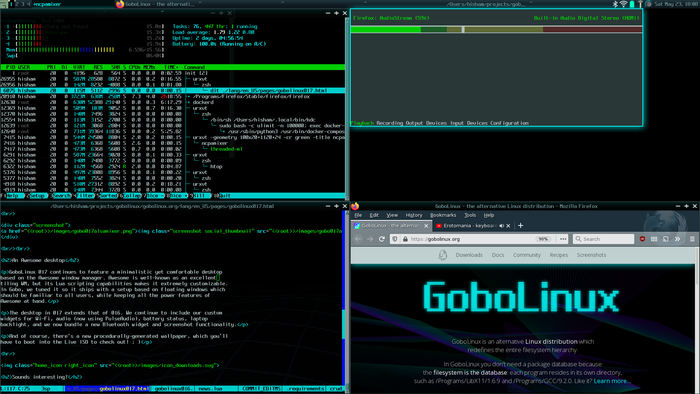Click the Wi-Fi icon in system tray

click(624, 4)
